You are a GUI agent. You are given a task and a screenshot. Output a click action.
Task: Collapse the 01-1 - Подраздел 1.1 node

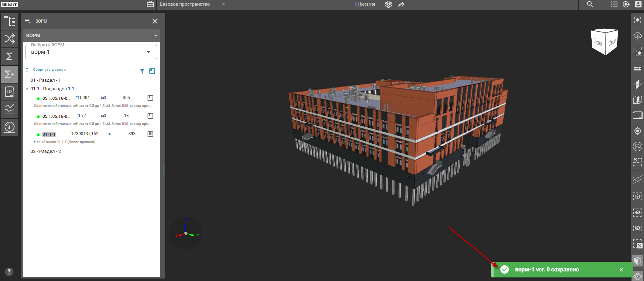pyautogui.click(x=27, y=89)
